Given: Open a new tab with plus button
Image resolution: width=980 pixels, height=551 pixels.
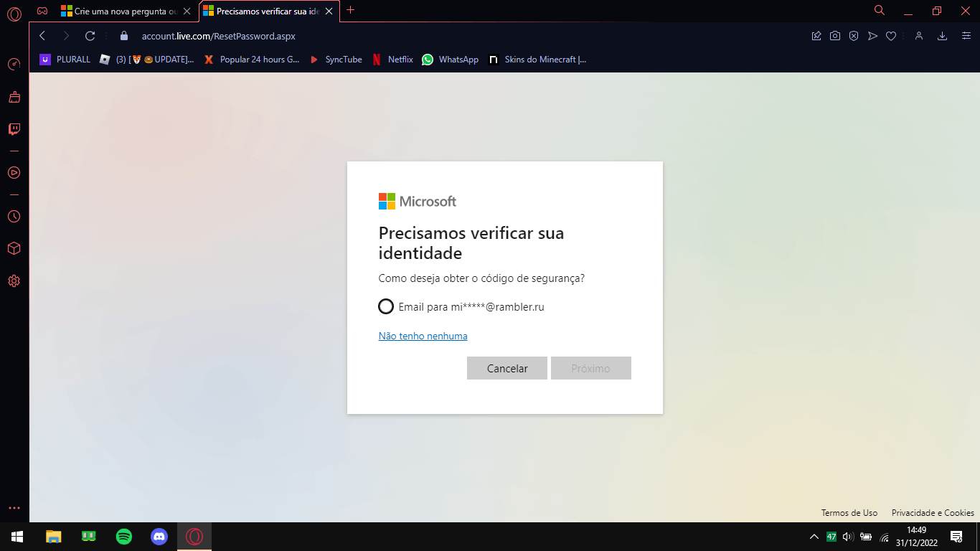Looking at the screenshot, I should click(x=350, y=10).
